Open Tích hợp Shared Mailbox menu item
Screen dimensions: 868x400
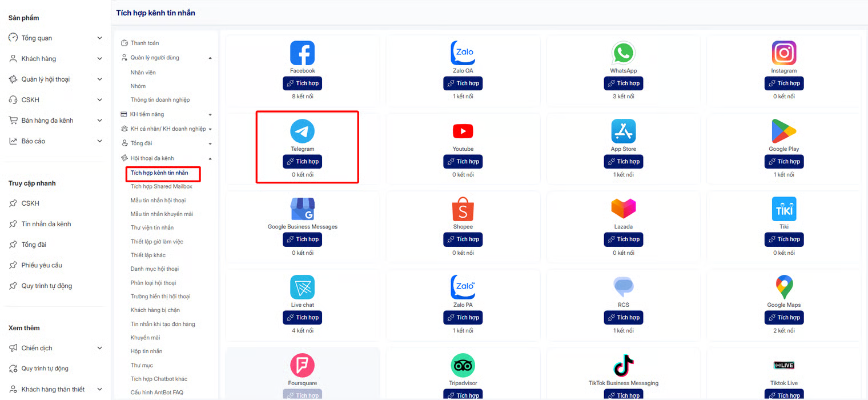[161, 186]
